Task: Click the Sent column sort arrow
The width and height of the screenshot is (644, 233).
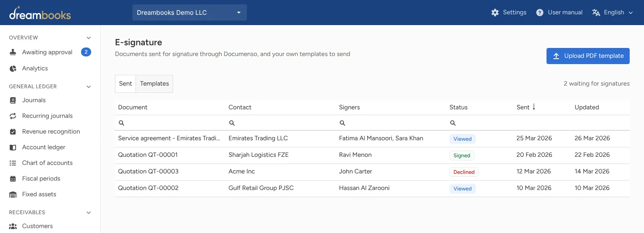Action: tap(534, 107)
